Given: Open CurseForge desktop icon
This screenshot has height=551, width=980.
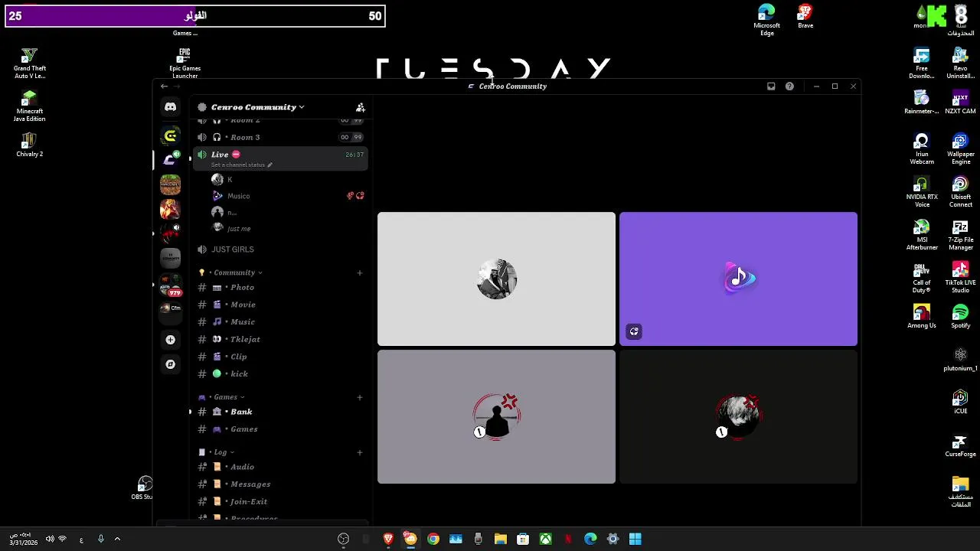Looking at the screenshot, I should click(960, 445).
